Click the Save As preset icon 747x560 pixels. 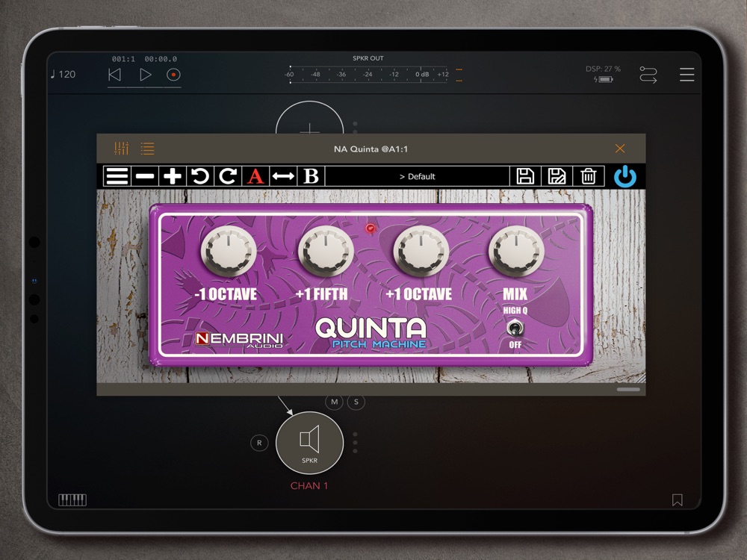point(557,176)
